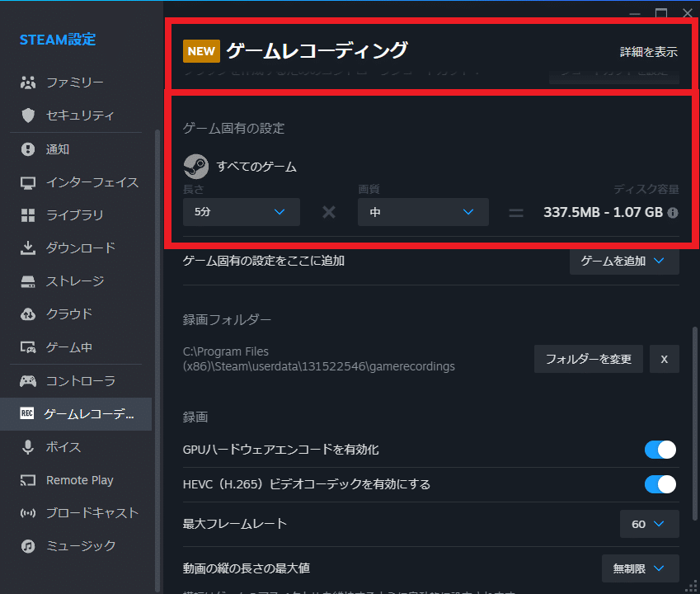Open the 画質 中 quality dropdown

tap(423, 212)
